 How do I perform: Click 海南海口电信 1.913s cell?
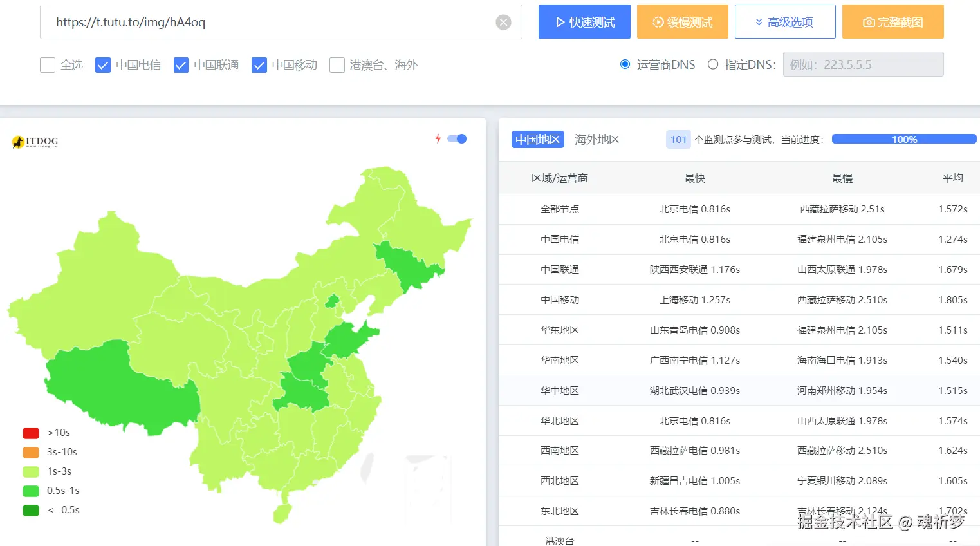[x=842, y=361]
